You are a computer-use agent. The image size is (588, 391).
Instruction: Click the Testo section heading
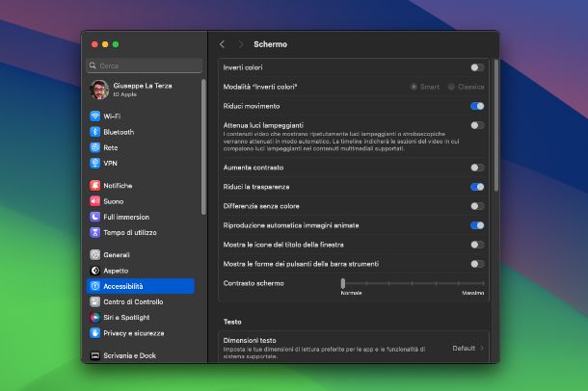click(x=232, y=322)
